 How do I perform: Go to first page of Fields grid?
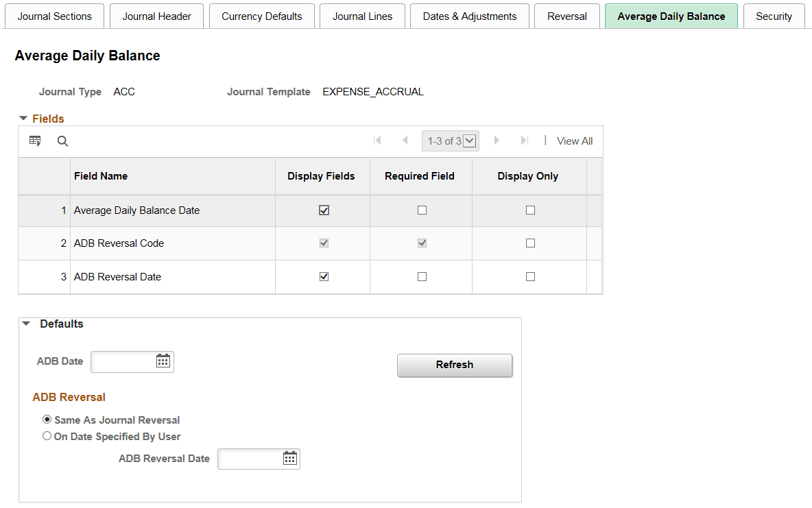point(377,141)
